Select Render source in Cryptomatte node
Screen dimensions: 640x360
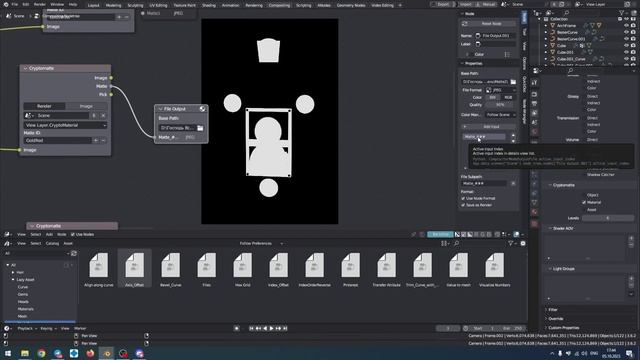click(44, 106)
